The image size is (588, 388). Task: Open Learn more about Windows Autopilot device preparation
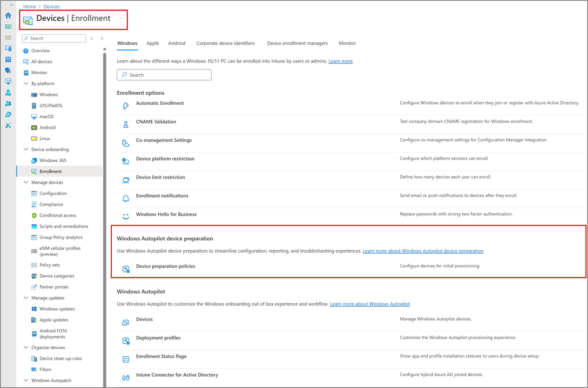(x=423, y=251)
